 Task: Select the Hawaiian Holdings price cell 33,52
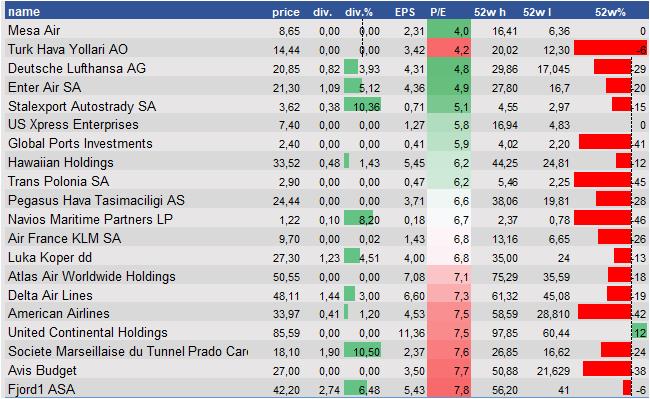tap(286, 163)
